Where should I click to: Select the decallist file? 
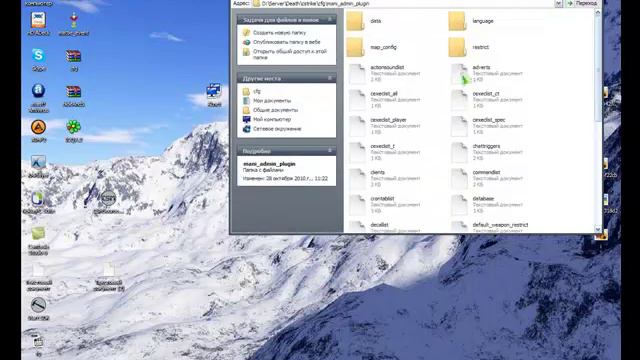click(x=384, y=227)
